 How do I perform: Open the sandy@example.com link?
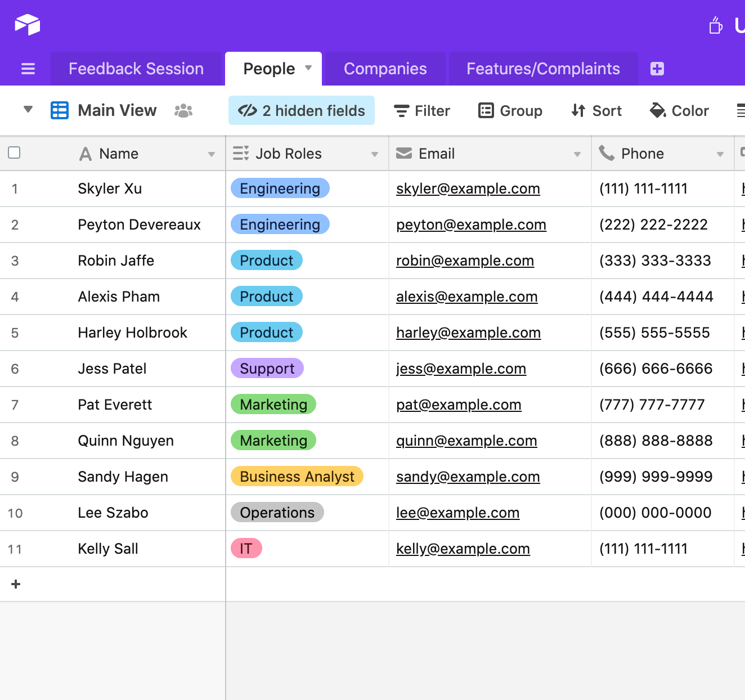(x=468, y=477)
